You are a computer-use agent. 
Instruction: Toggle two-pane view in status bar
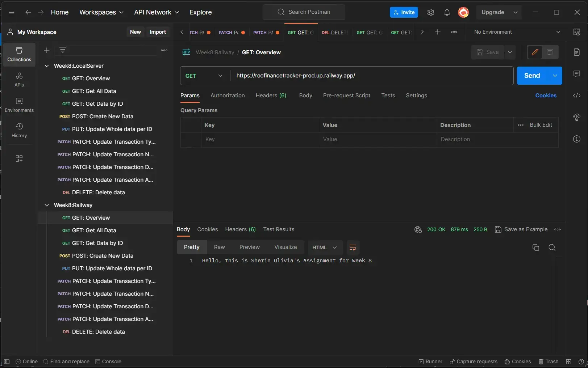(569, 361)
